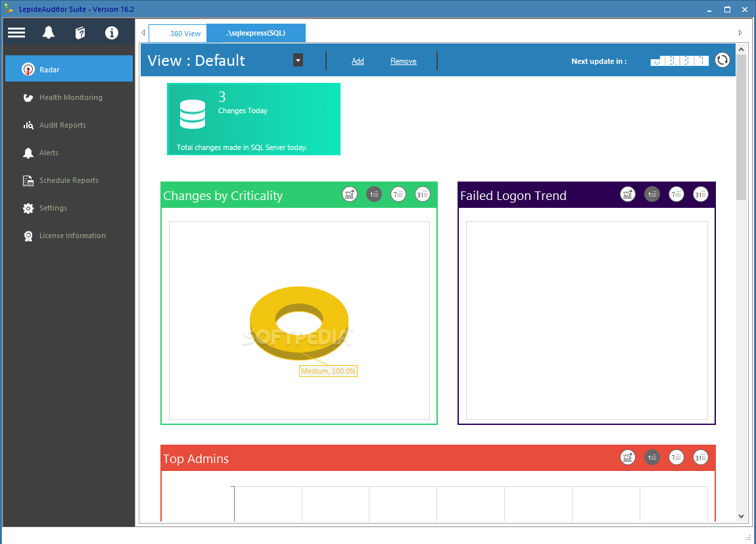Open the help book icon
Viewport: 756px width, 544px height.
(80, 33)
